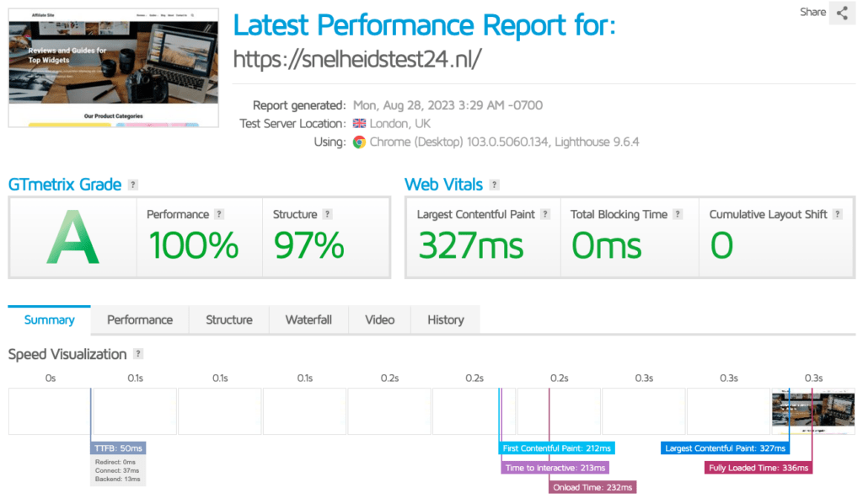Select the Video tab
The image size is (863, 504).
click(379, 320)
